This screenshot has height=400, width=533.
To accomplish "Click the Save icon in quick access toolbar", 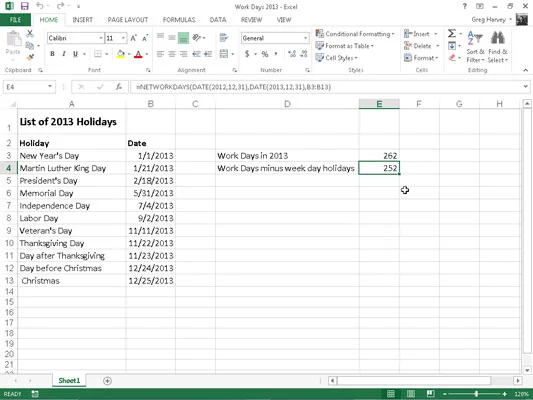I will point(24,6).
